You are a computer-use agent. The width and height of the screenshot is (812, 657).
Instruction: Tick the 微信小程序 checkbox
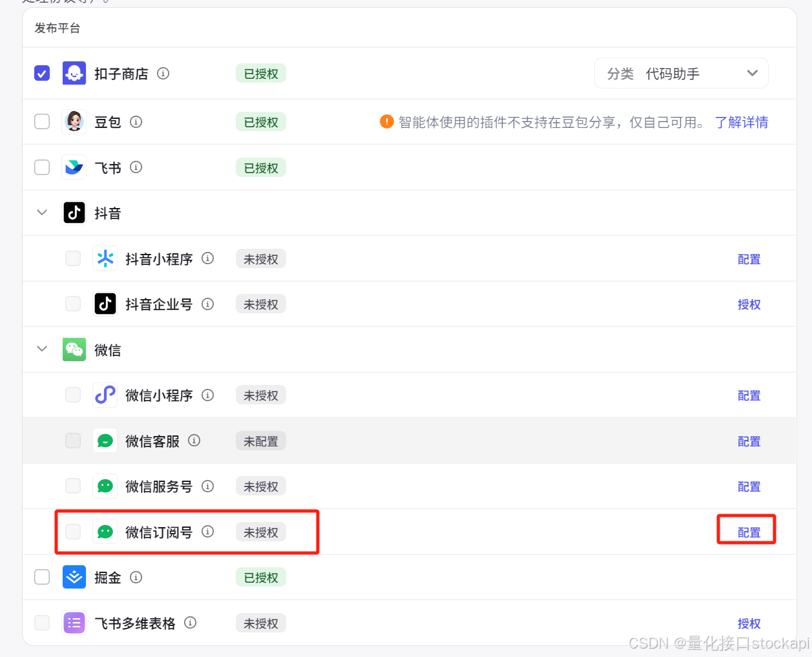73,395
